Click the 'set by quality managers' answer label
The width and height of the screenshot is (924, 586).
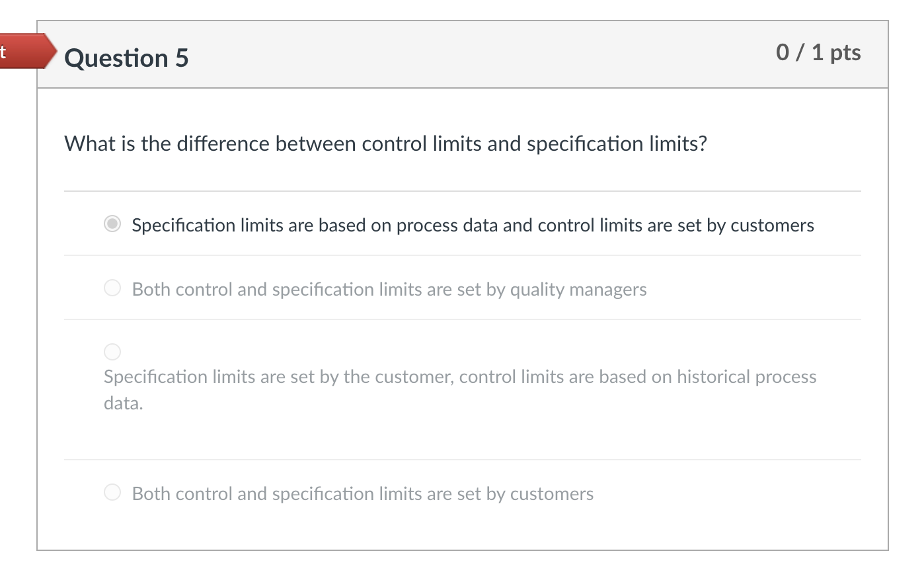click(x=389, y=290)
